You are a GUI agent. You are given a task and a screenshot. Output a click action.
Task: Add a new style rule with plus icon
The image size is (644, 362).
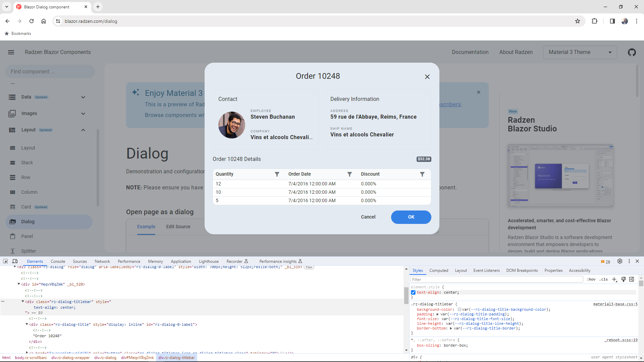tap(614, 280)
